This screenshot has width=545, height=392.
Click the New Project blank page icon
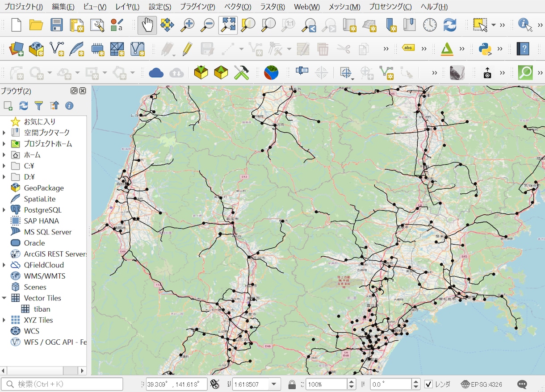[x=16, y=25]
